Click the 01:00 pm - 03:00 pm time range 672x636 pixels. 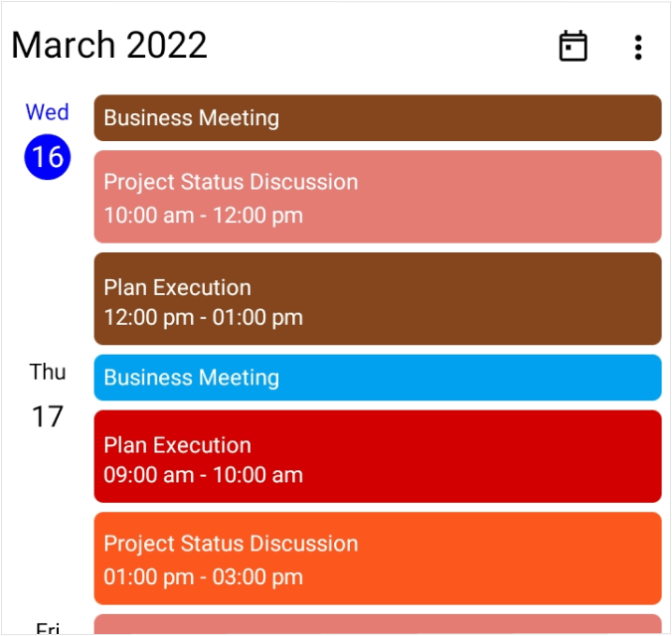click(203, 576)
